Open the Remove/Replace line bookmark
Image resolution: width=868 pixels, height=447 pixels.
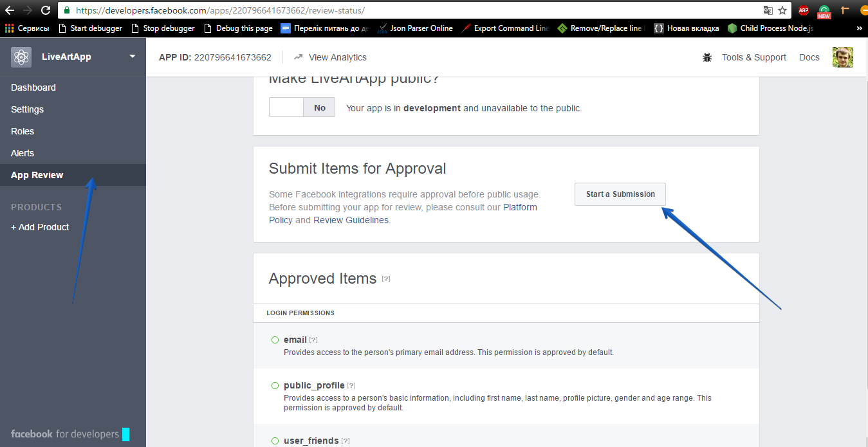pyautogui.click(x=601, y=28)
